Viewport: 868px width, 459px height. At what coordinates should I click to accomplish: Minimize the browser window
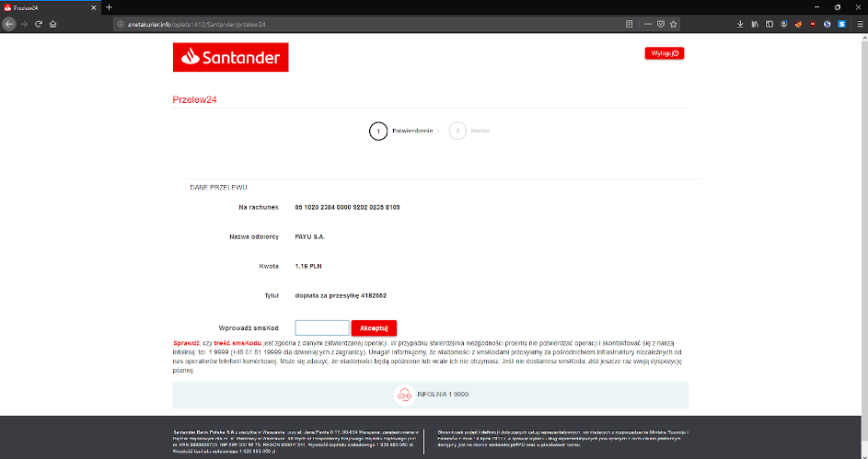pyautogui.click(x=816, y=7)
